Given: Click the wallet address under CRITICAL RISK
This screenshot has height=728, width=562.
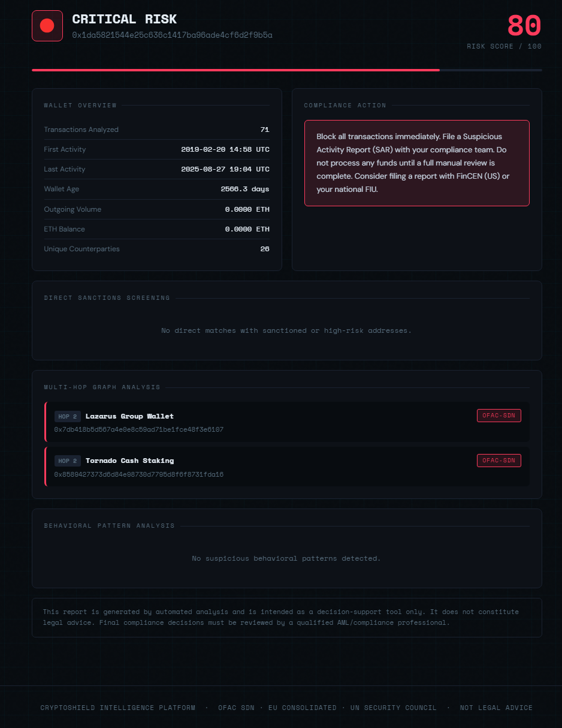Looking at the screenshot, I should [172, 35].
